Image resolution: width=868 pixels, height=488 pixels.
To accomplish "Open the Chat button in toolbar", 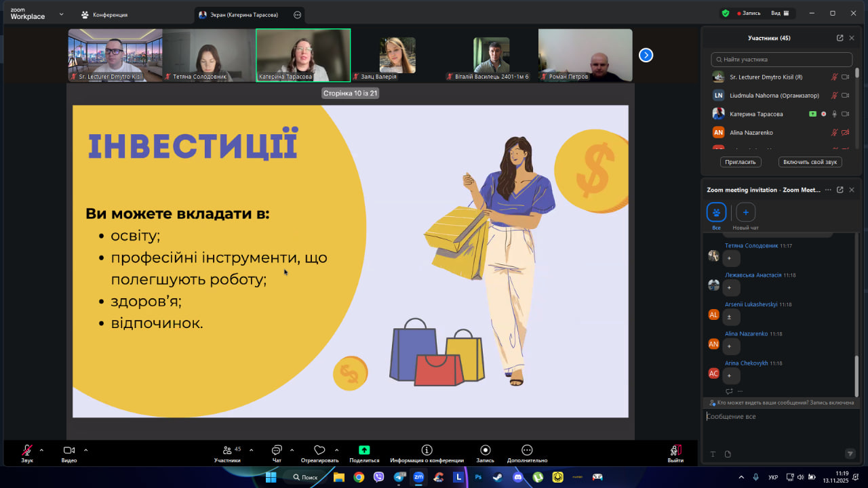I will pyautogui.click(x=277, y=453).
